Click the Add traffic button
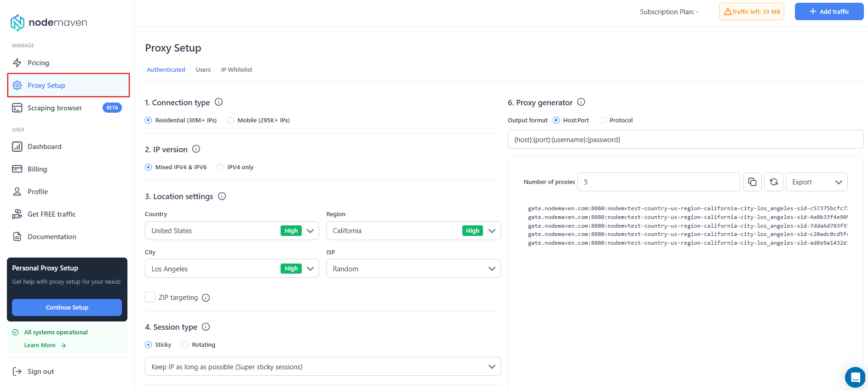 click(828, 11)
